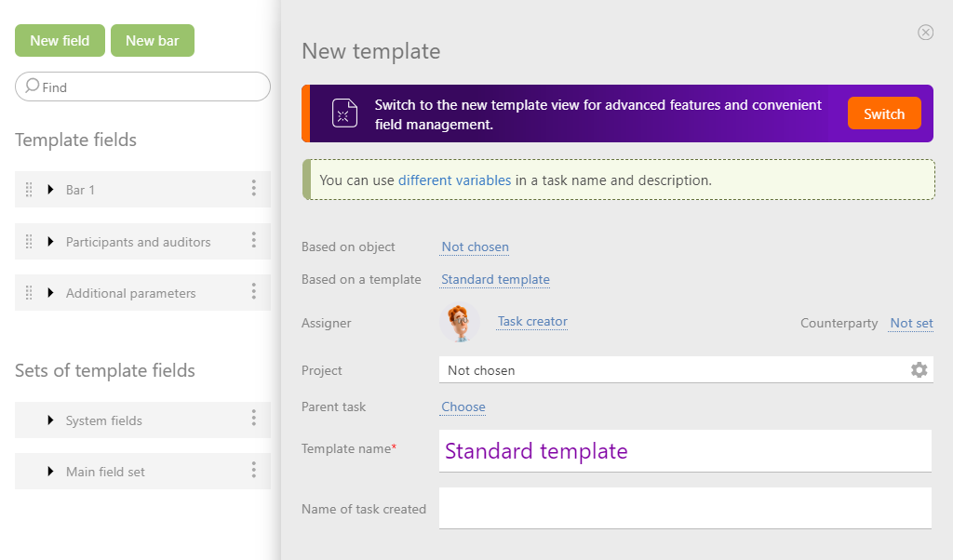Open the three-dot menu for Bar 1
Image resolution: width=953 pixels, height=560 pixels.
tap(254, 188)
